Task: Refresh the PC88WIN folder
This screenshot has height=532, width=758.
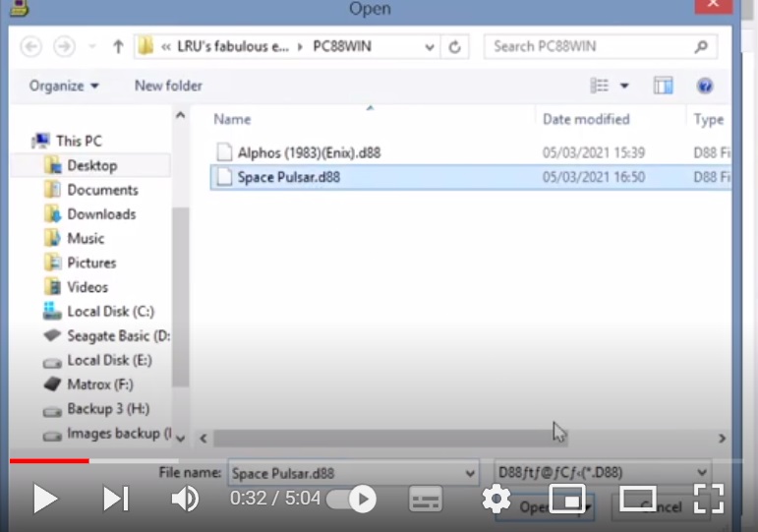Action: click(x=454, y=46)
